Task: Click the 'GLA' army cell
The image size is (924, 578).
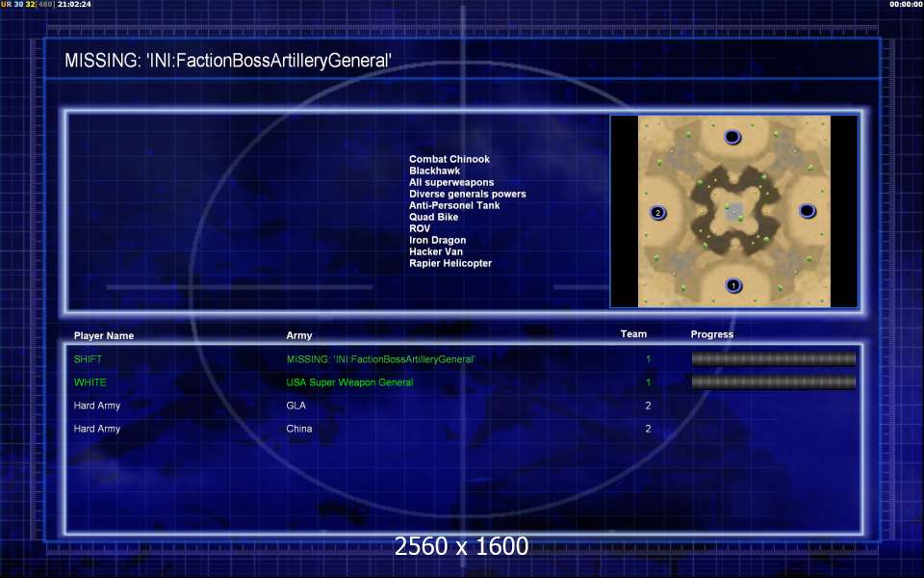Action: (295, 406)
